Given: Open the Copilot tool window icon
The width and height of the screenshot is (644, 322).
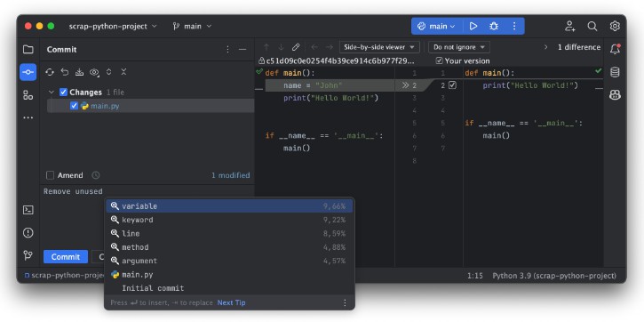Looking at the screenshot, I should [x=615, y=95].
